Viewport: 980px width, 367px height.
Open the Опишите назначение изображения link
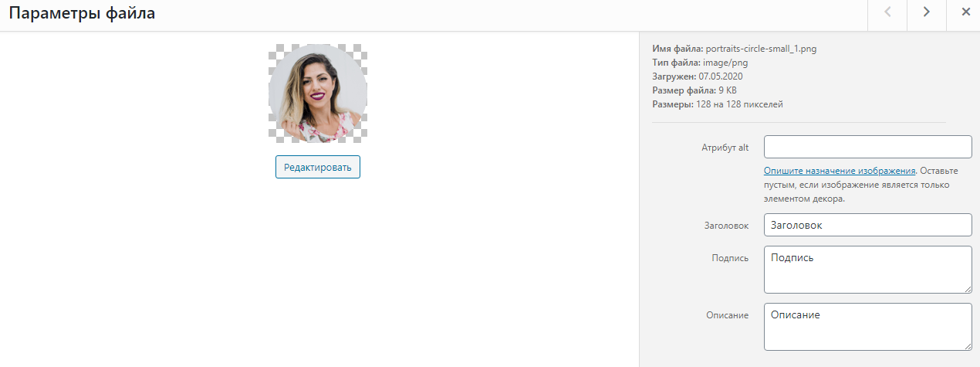[840, 171]
